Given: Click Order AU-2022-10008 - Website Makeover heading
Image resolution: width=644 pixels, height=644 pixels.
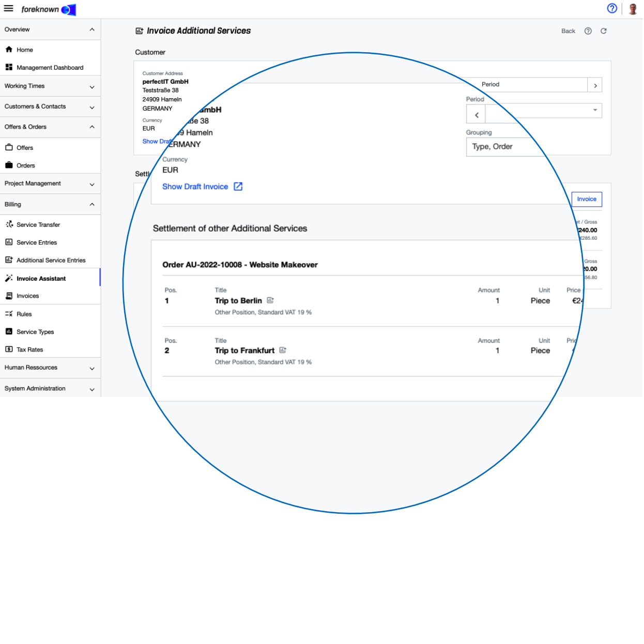Looking at the screenshot, I should [240, 265].
